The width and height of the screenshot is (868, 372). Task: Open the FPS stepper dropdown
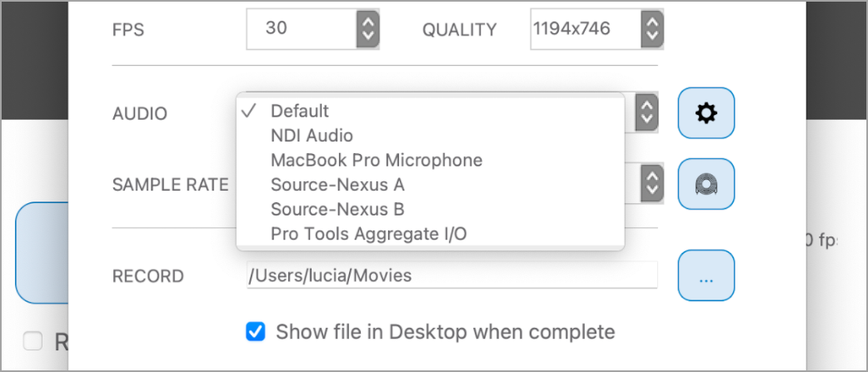pyautogui.click(x=367, y=29)
